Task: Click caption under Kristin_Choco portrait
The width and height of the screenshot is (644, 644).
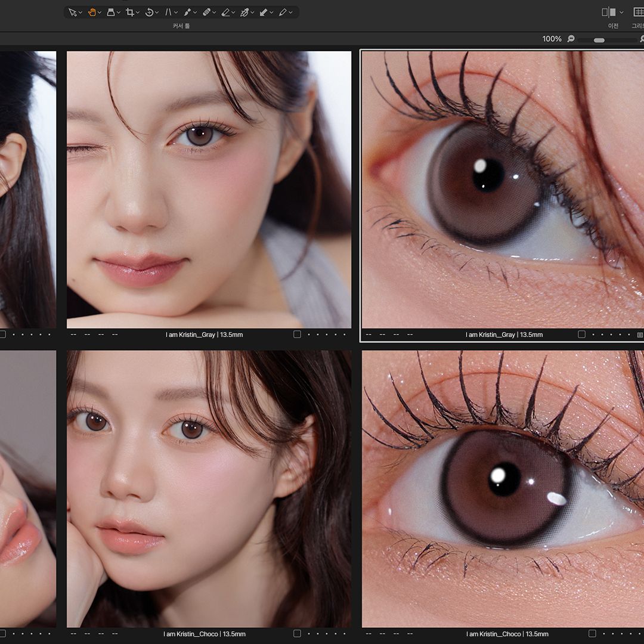Action: (205, 634)
